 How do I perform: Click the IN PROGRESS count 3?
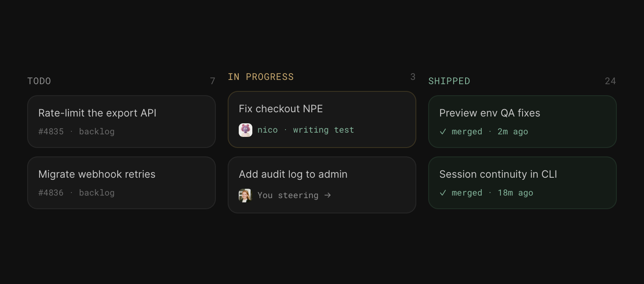pyautogui.click(x=413, y=77)
